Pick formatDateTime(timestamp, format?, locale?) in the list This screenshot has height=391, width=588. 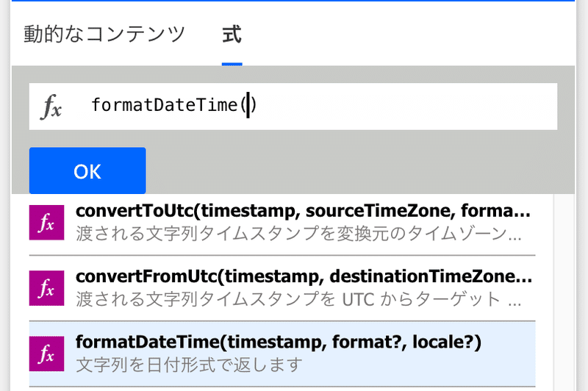point(279,342)
